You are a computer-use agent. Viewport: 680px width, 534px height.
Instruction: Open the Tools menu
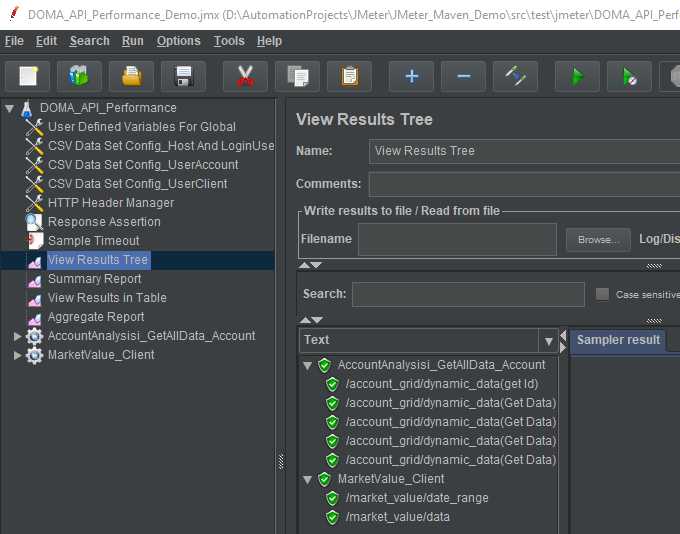click(229, 41)
